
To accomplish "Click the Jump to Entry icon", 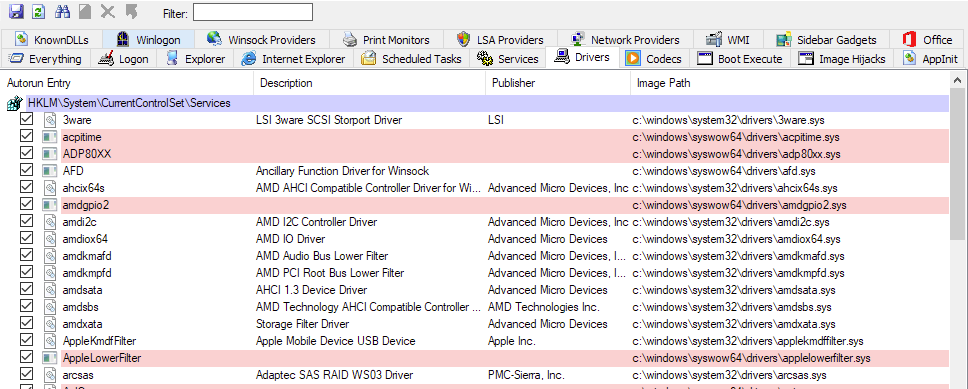I will pyautogui.click(x=131, y=11).
